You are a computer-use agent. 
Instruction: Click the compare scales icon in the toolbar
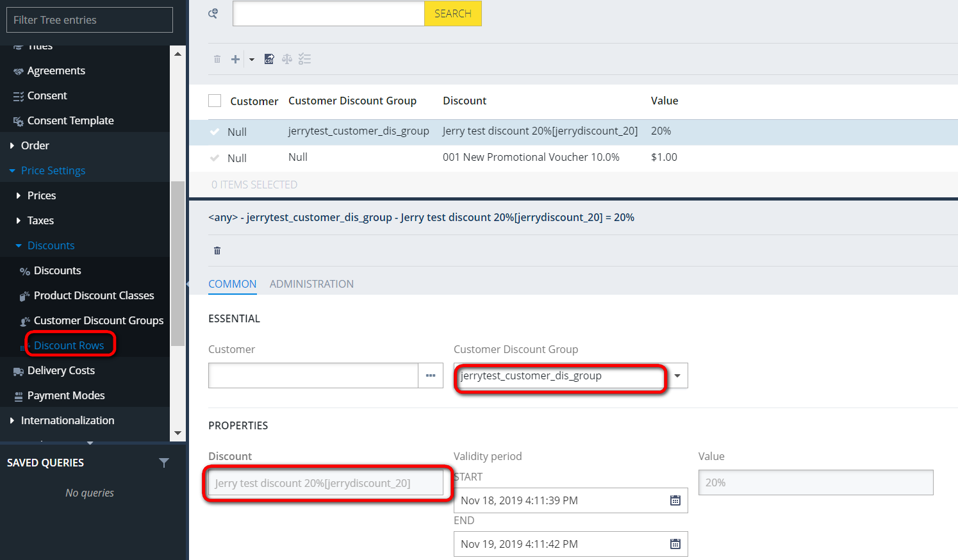[x=287, y=60]
